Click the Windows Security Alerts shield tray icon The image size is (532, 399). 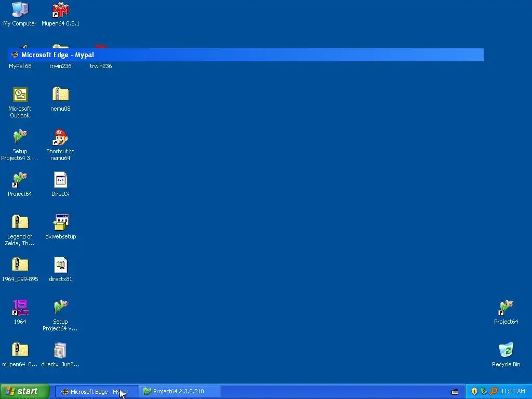pos(474,392)
